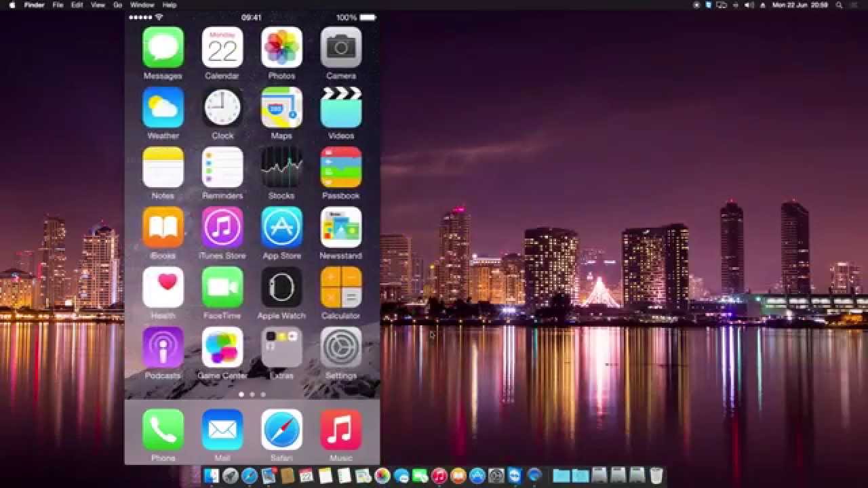Open the View menu

pos(98,5)
